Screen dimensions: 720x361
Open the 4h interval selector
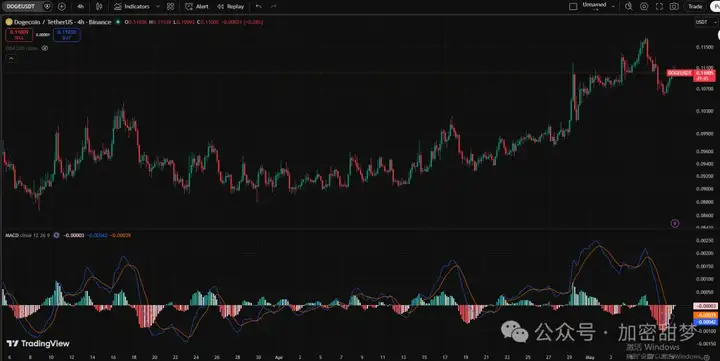pyautogui.click(x=80, y=6)
